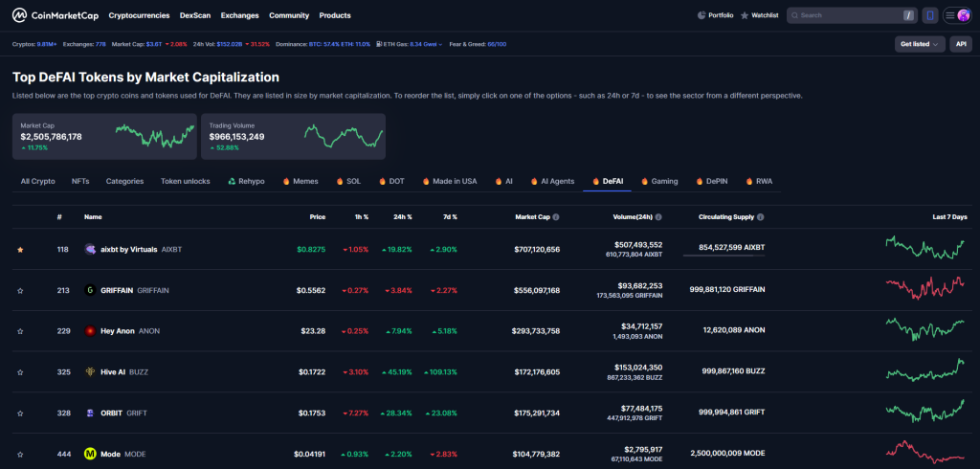Switch to the Rehypo tab

click(246, 181)
